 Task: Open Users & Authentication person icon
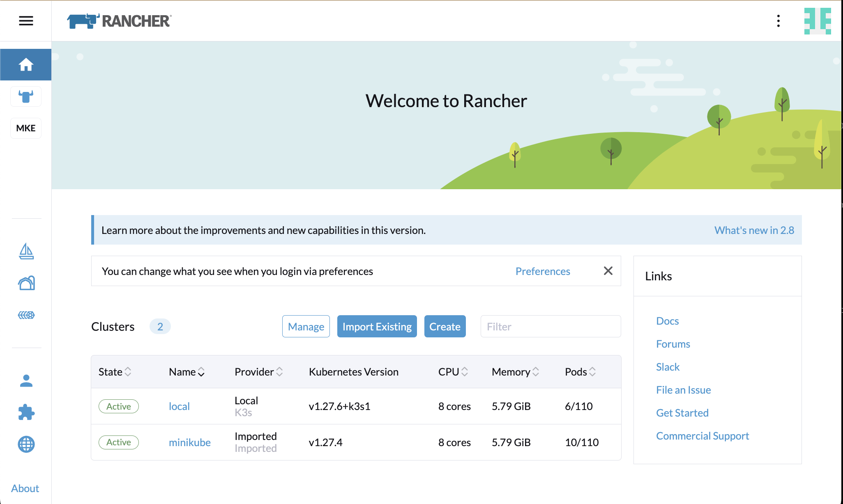pyautogui.click(x=26, y=380)
